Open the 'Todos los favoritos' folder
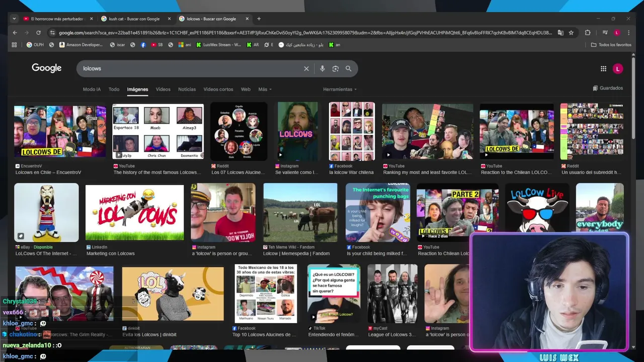Image resolution: width=644 pixels, height=362 pixels. (x=611, y=45)
